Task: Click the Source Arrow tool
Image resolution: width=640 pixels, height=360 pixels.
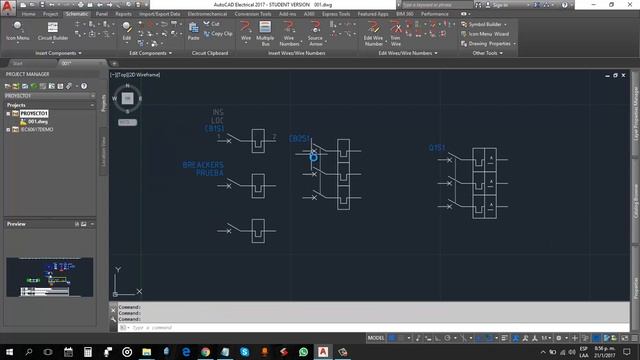Action: pos(315,33)
